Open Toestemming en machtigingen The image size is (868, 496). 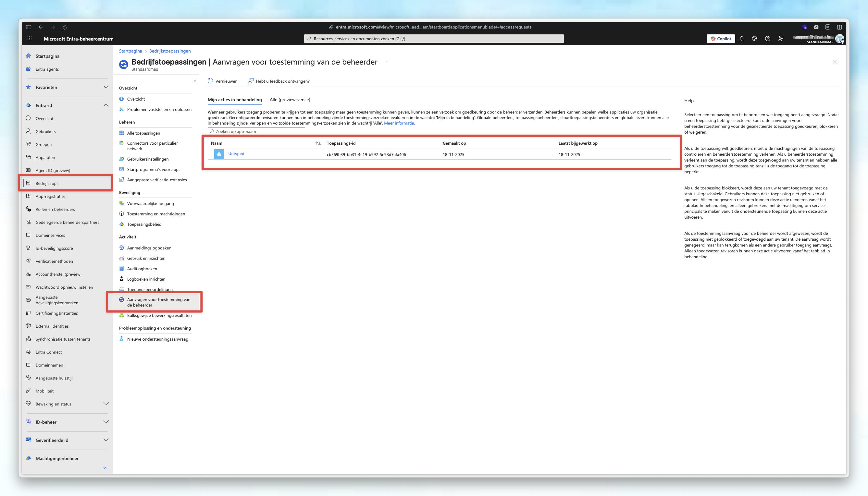156,214
